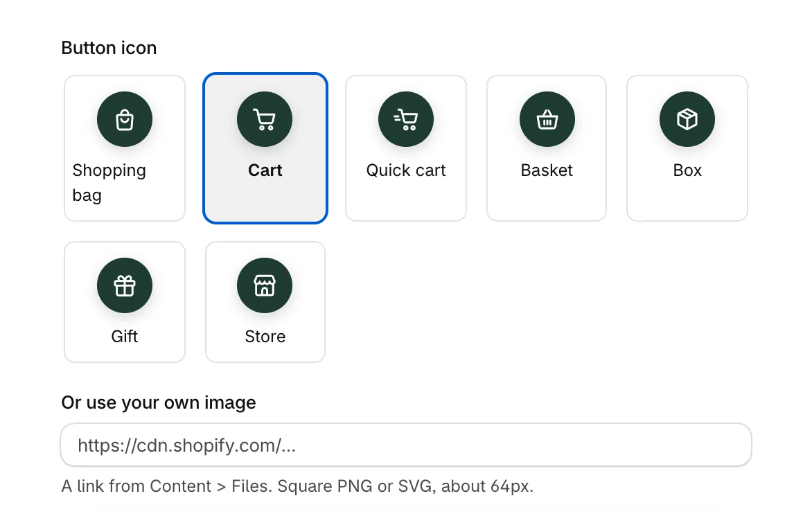Click the 'Shopping bag' label text

click(109, 183)
